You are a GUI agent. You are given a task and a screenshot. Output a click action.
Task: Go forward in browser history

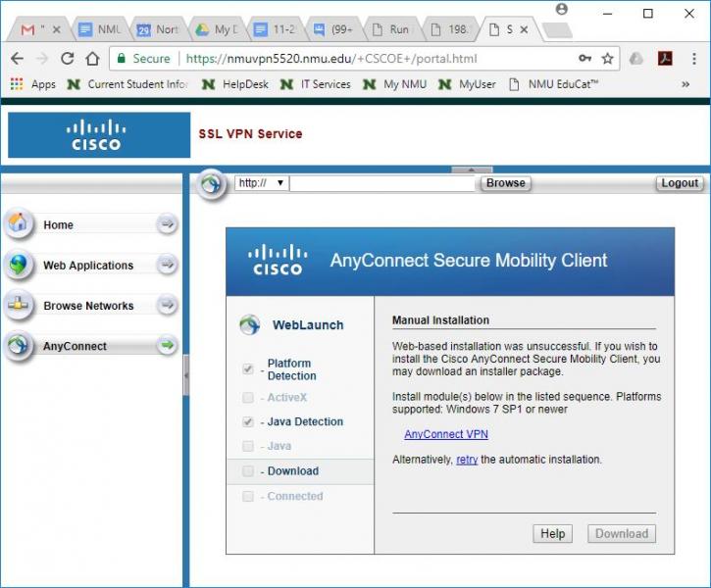pyautogui.click(x=42, y=59)
